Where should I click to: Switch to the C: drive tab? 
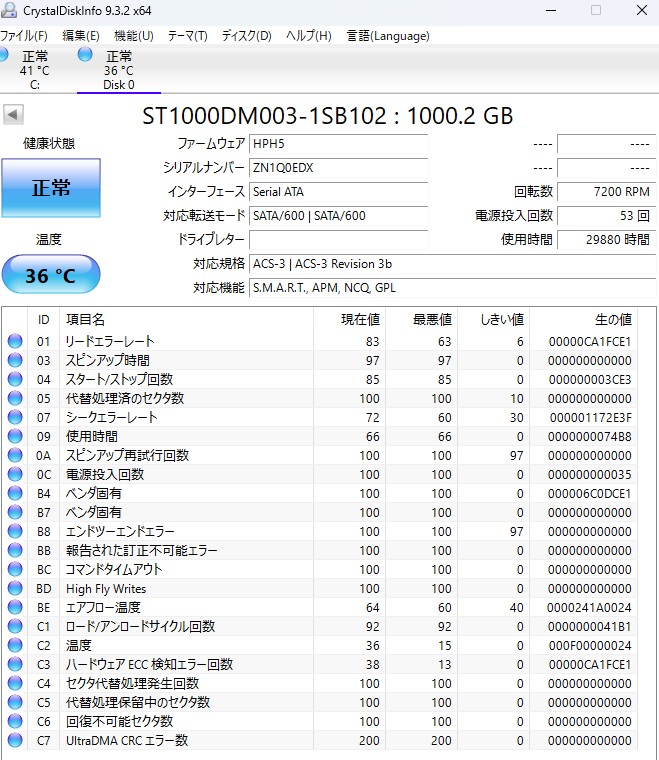coord(34,70)
